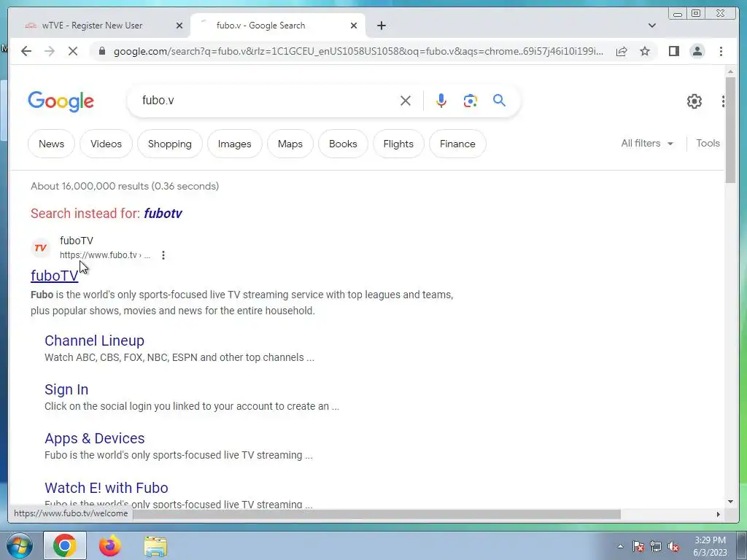The image size is (747, 560).
Task: Focus the Chrome address bar
Action: click(358, 51)
